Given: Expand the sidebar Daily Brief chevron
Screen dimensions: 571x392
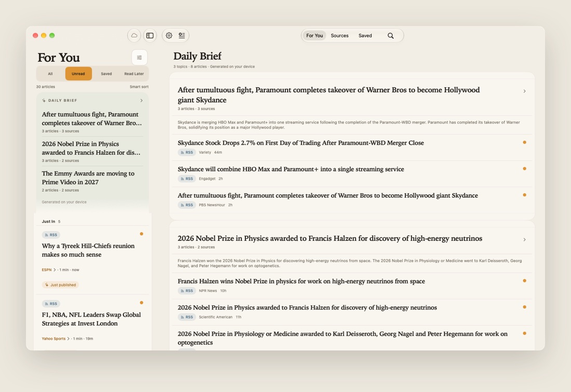Looking at the screenshot, I should (141, 101).
